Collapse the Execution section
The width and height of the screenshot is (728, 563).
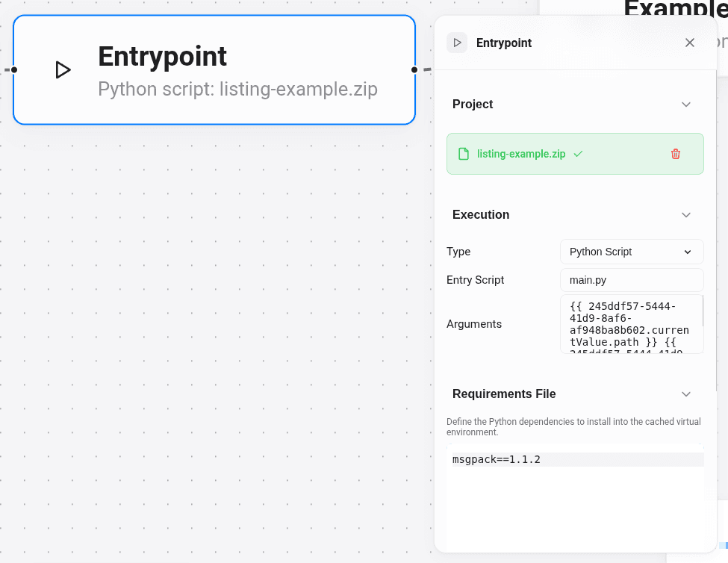tap(685, 215)
